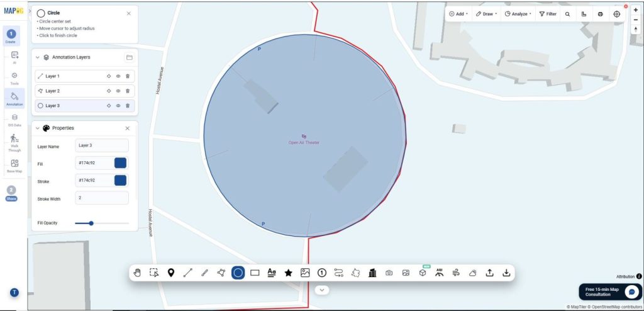Open the weather cloud tool
The image size is (644, 311).
[473, 273]
